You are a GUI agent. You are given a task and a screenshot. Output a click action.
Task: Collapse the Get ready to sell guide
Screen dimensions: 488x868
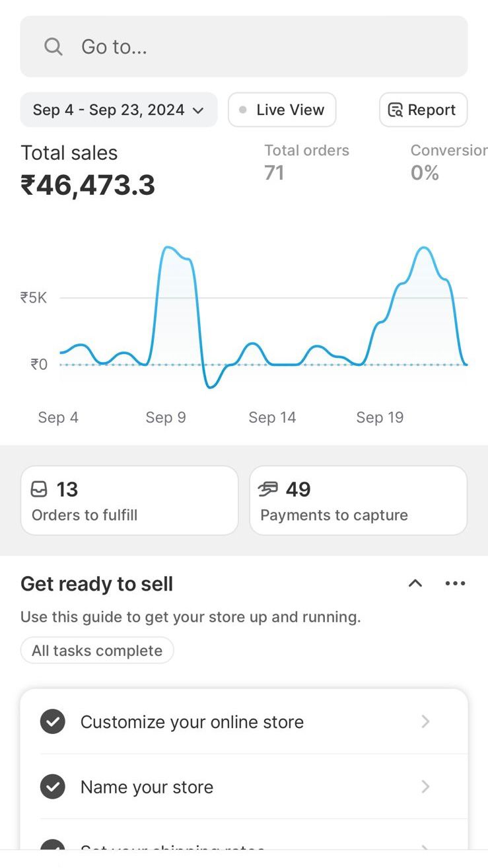(415, 583)
